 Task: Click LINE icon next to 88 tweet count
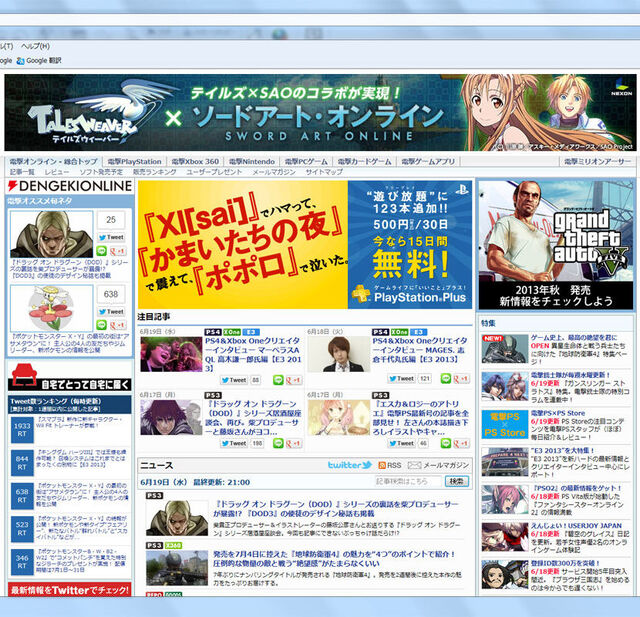tap(278, 380)
